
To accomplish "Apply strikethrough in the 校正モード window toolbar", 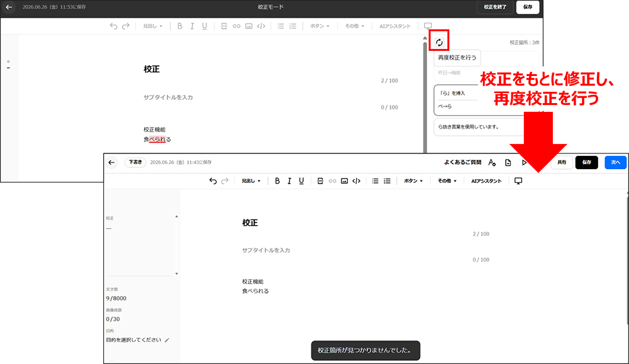I will click(x=224, y=26).
